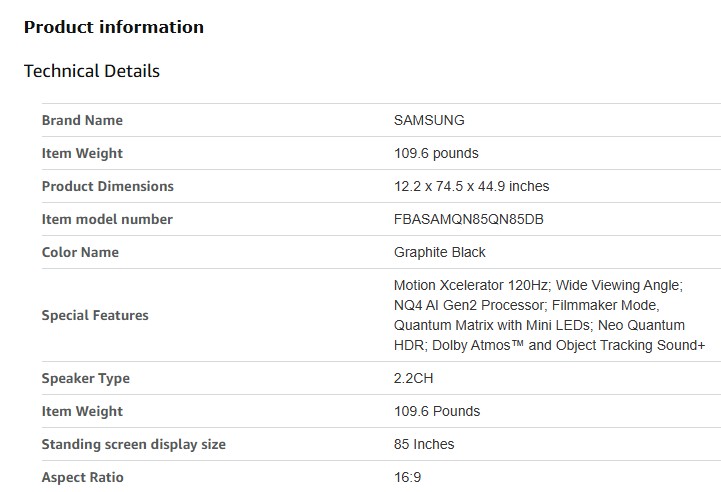
Task: Select model number FBASAMQN85QN85DB
Action: coord(468,219)
